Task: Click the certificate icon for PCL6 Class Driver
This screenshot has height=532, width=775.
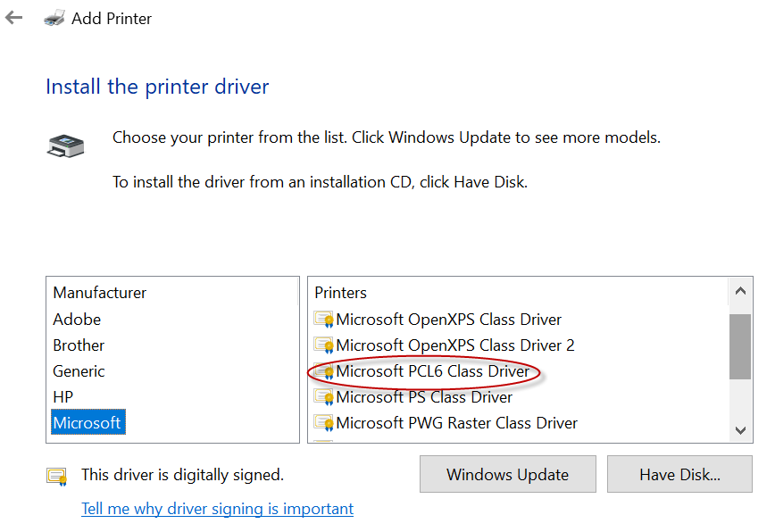Action: [x=324, y=371]
